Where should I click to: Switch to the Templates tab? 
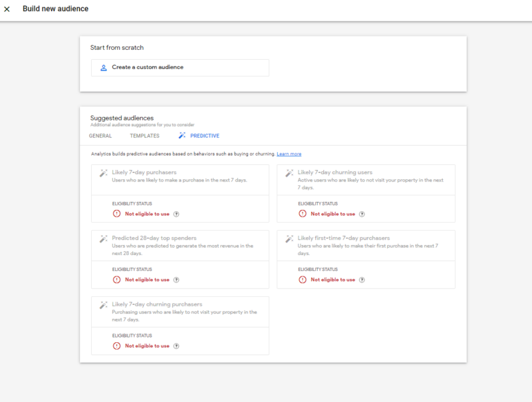tap(144, 136)
